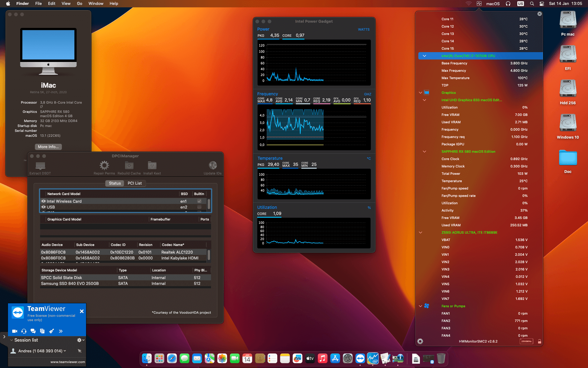588x368 pixels.
Task: Toggle eye icon for Intel Wireless Card
Action: [x=43, y=201]
